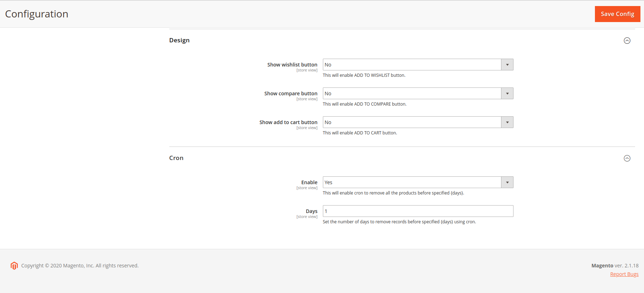Viewport: 644px width, 293px height.
Task: Click the Design section heading
Action: tap(179, 40)
